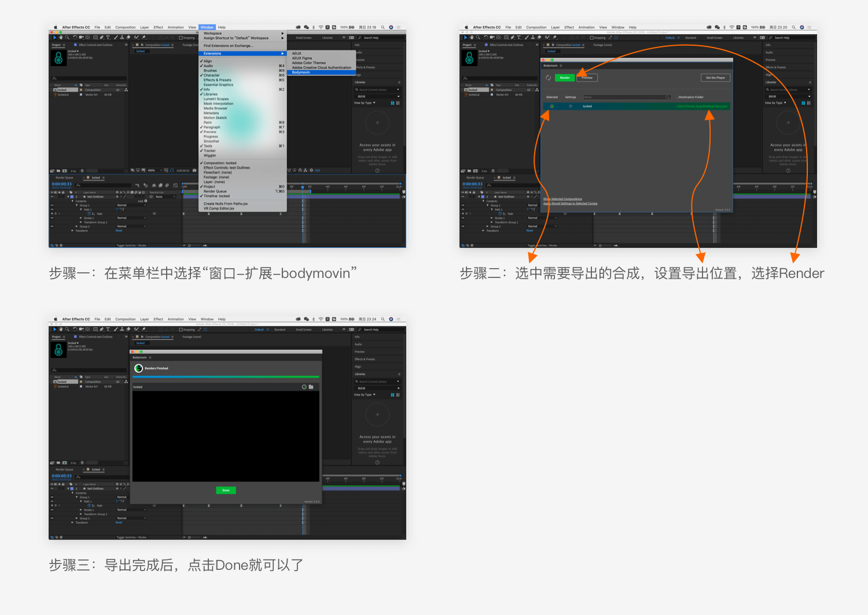Enable the Snapping checkbox in step-two screenshot
The image size is (868, 615).
coord(591,38)
